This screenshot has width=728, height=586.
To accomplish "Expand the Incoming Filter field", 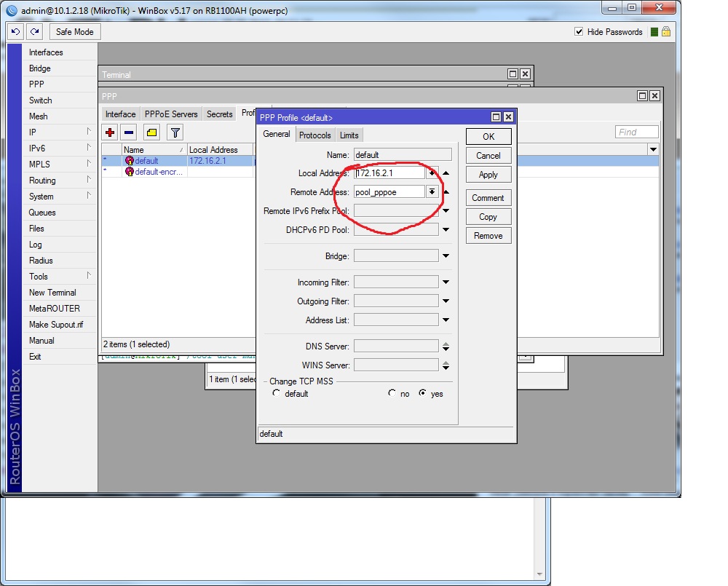I will (x=446, y=282).
